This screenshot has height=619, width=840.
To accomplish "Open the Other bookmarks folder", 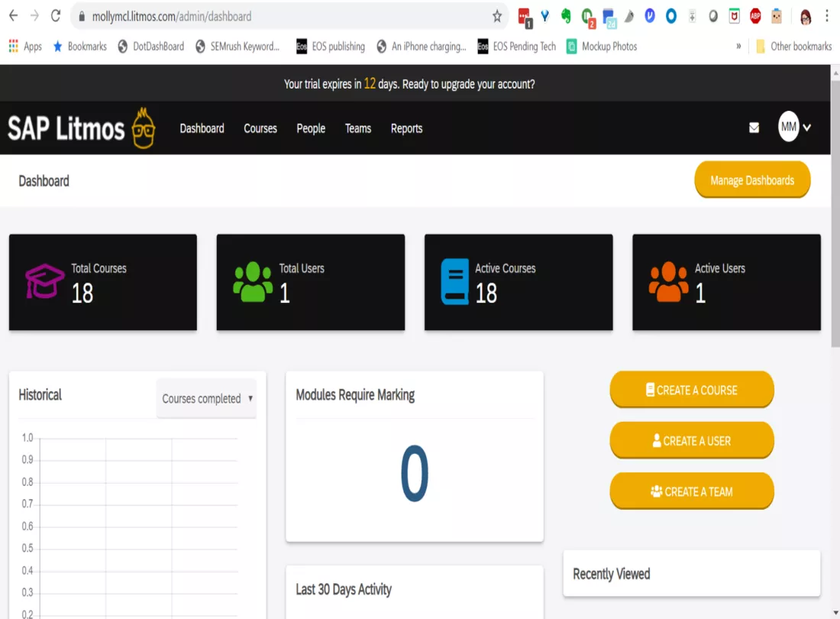I will click(794, 46).
